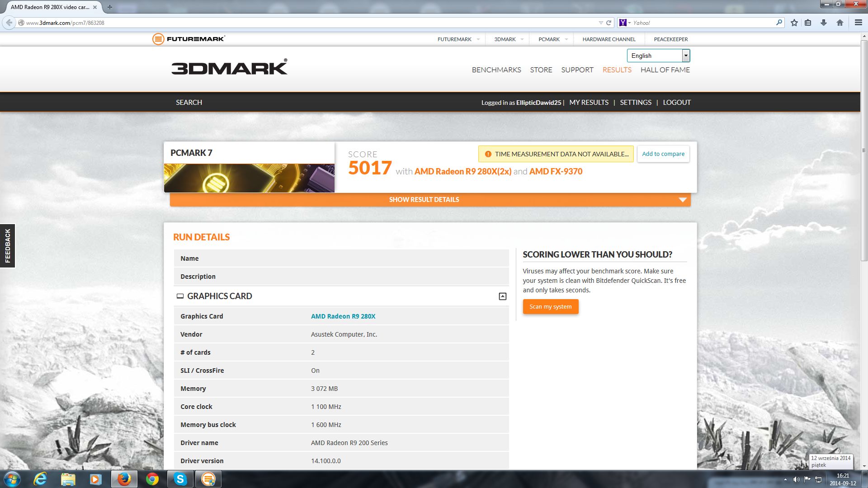Open the Peacekeeper link
This screenshot has height=488, width=868.
click(x=671, y=39)
